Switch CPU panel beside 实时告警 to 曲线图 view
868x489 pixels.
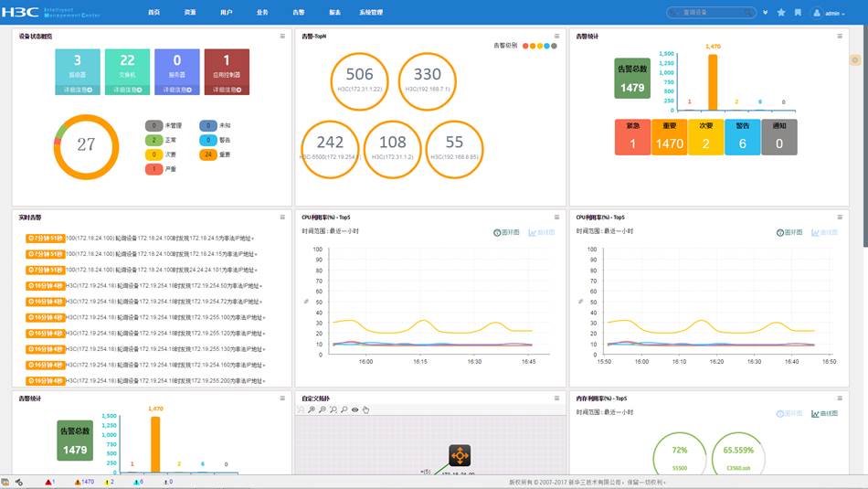[542, 232]
